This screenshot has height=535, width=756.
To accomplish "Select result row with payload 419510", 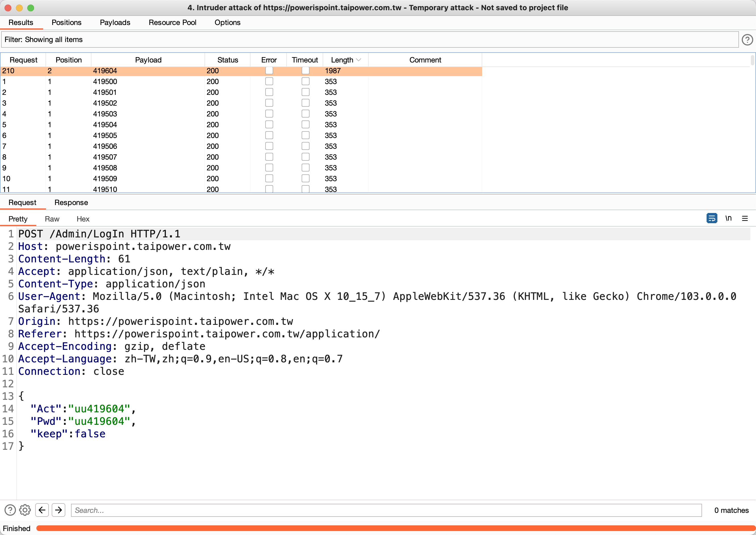I will 241,189.
